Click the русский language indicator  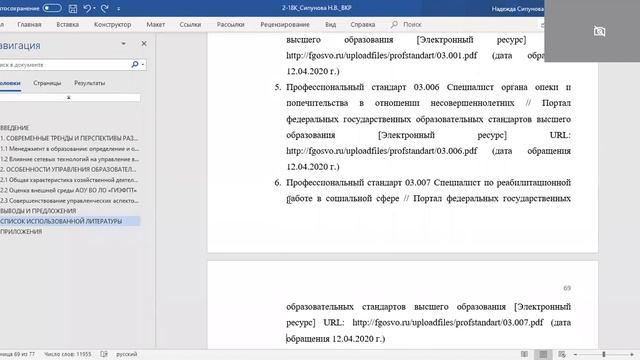coord(127,354)
